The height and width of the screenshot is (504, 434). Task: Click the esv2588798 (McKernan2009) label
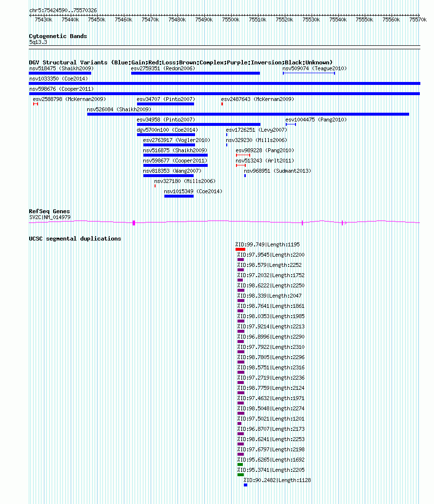69,100
